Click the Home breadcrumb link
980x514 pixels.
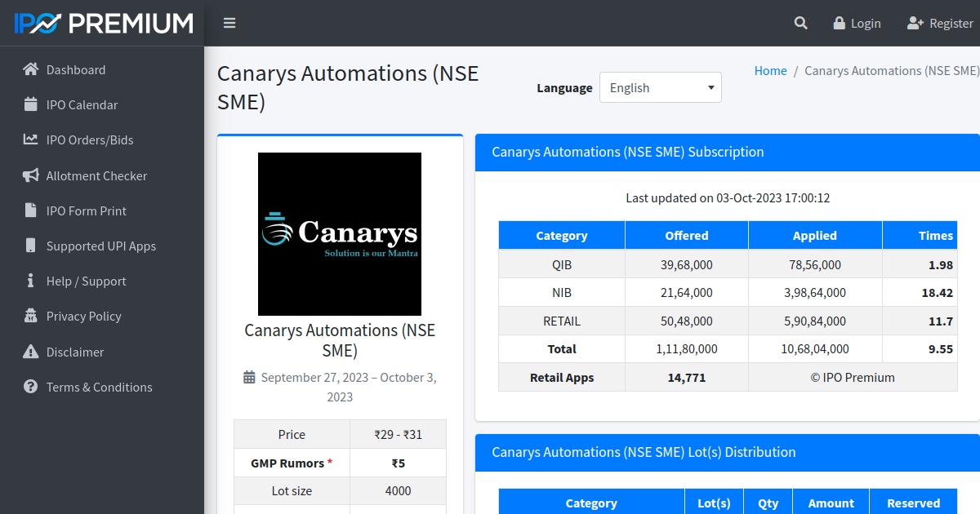point(770,70)
